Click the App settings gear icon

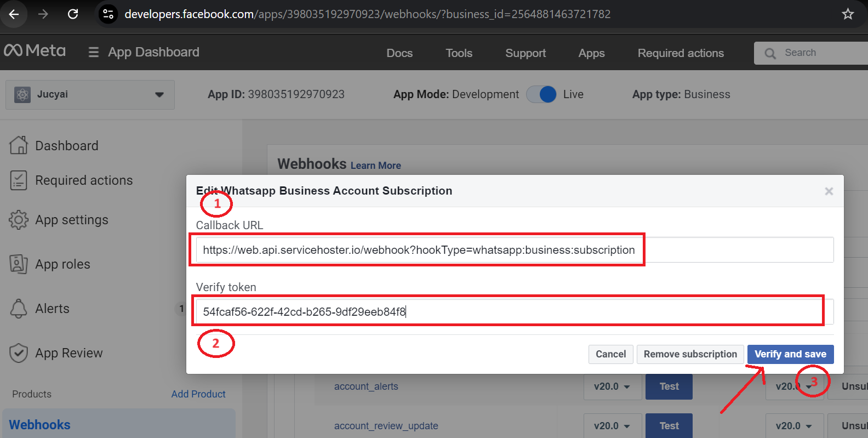pyautogui.click(x=19, y=220)
